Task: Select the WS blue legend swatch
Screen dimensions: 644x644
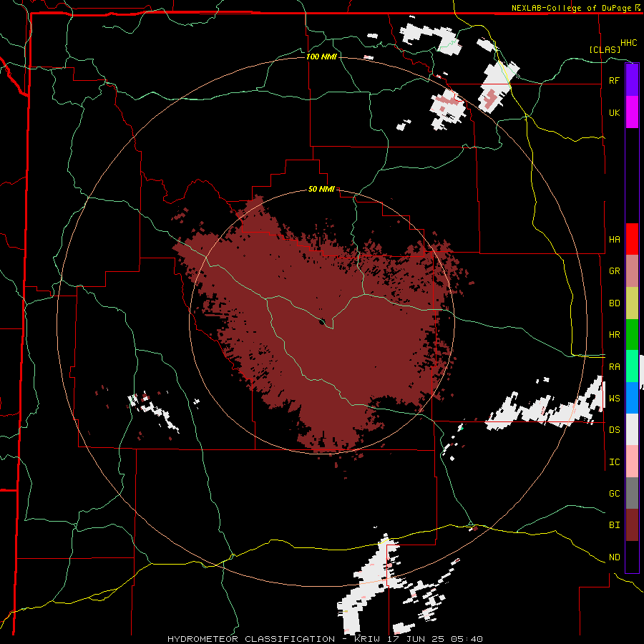Action: [632, 398]
